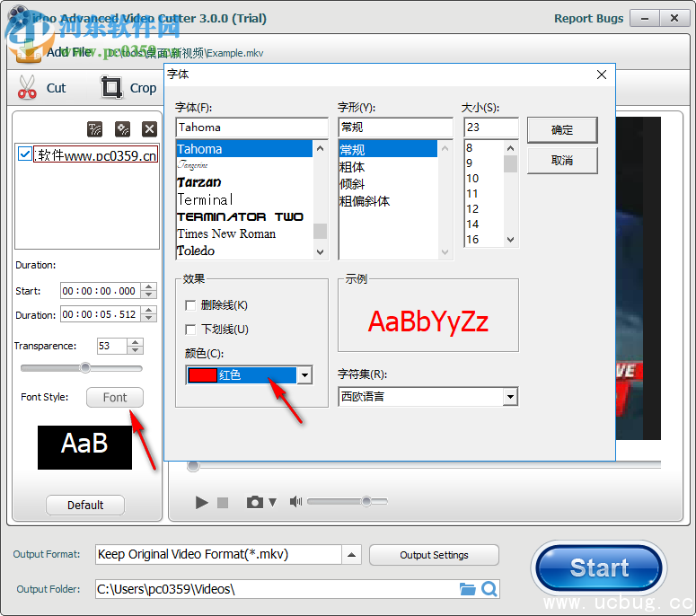Select 常规 regular style
Screen dimensions: 696x616
click(x=388, y=149)
